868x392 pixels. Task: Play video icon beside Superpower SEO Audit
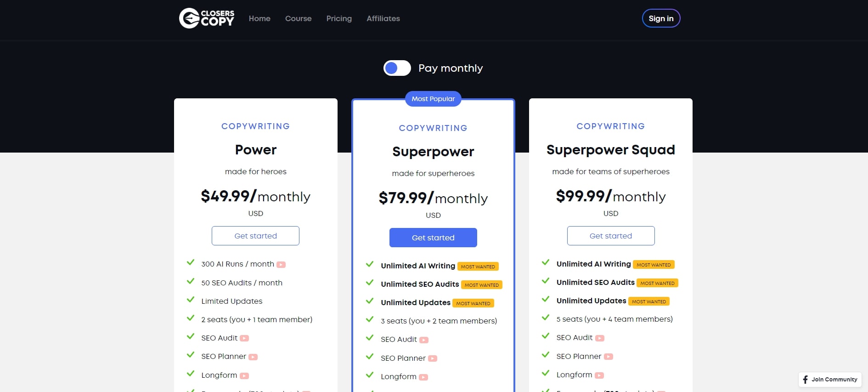(424, 340)
